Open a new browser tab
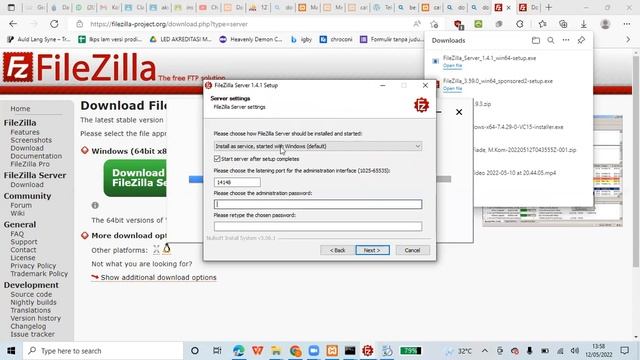 click(549, 7)
